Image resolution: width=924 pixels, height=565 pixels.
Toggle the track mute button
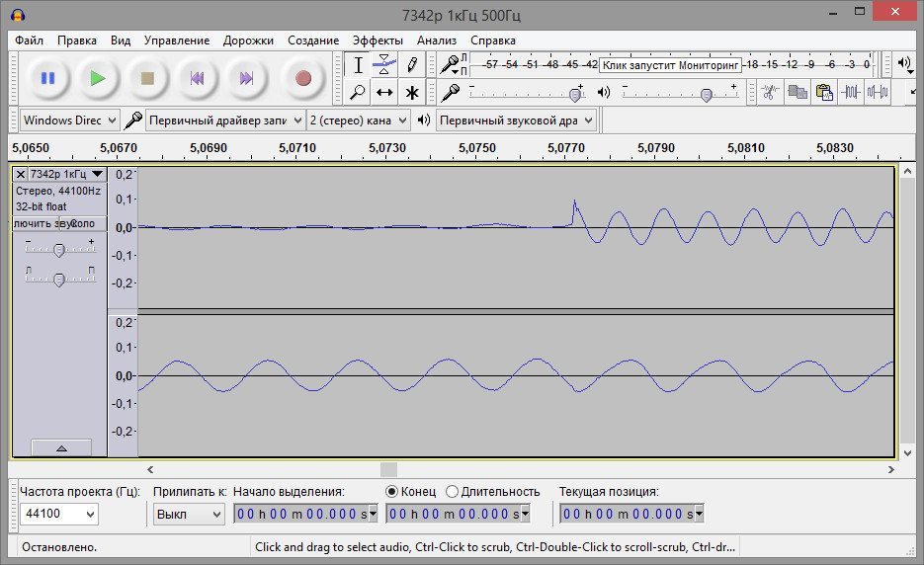36,224
